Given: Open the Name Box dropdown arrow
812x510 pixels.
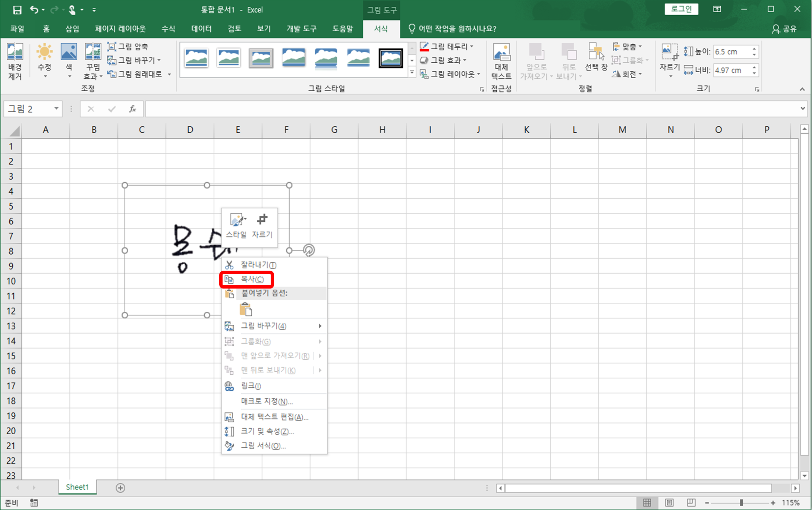Looking at the screenshot, I should click(56, 109).
